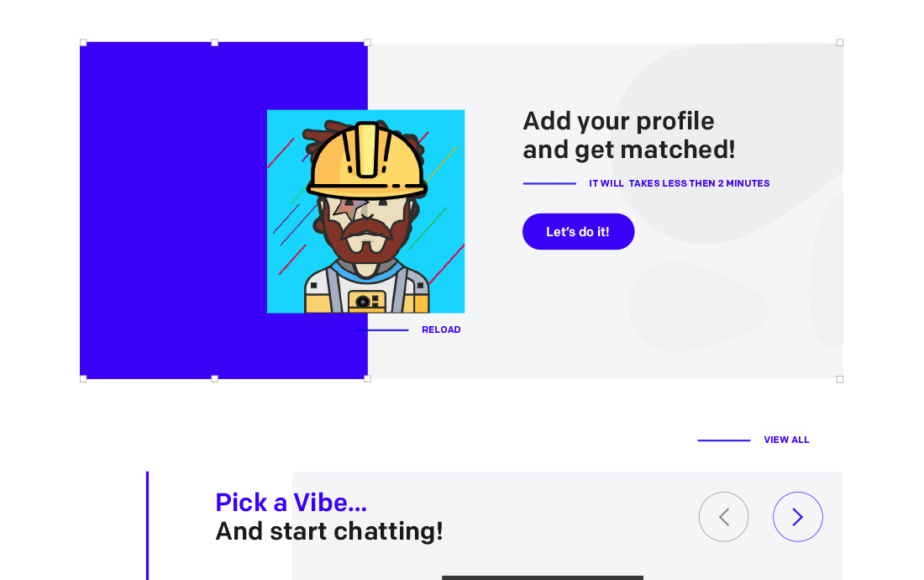Click the bottom-left handle of the blue rectangle

point(83,379)
